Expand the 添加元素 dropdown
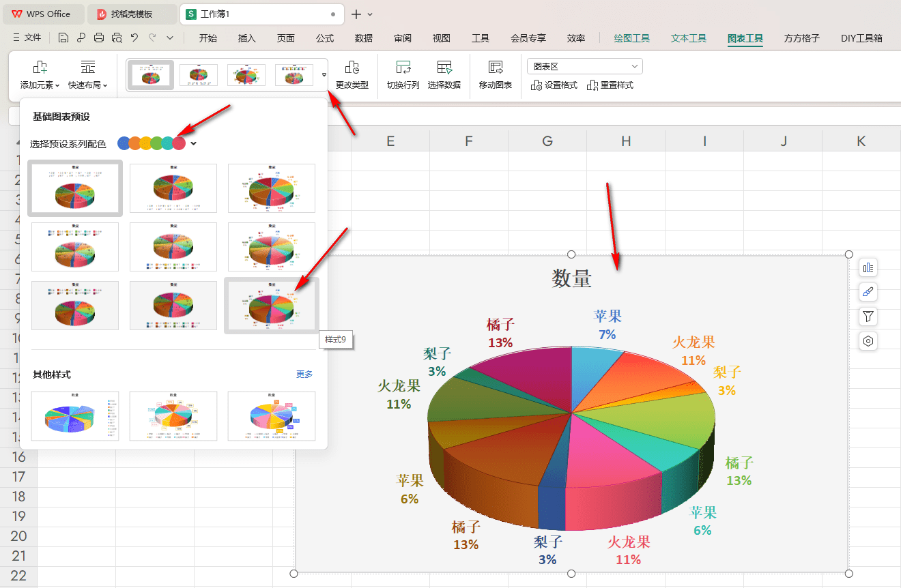This screenshot has height=588, width=901. tap(40, 85)
